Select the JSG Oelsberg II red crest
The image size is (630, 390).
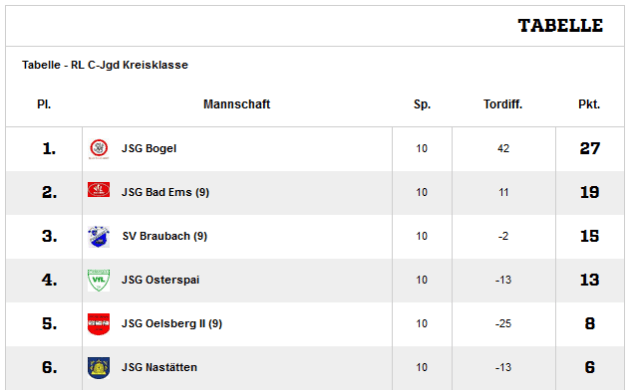99,324
